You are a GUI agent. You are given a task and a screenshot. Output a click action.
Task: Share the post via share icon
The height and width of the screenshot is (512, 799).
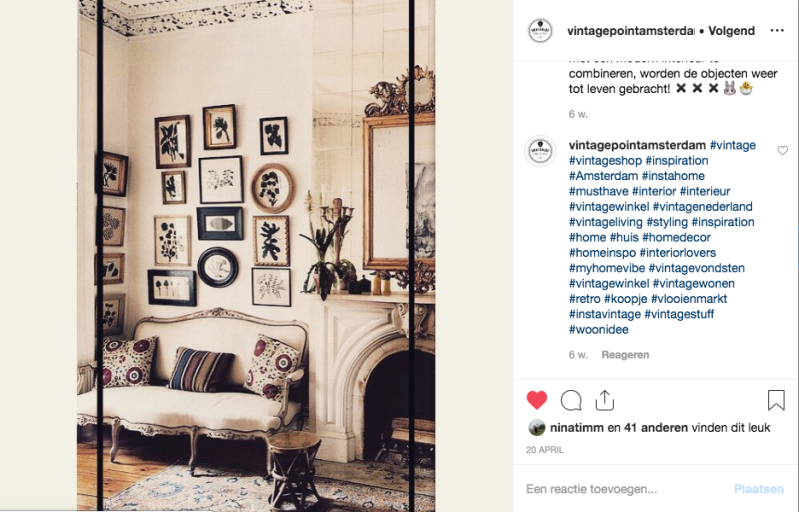[x=605, y=400]
